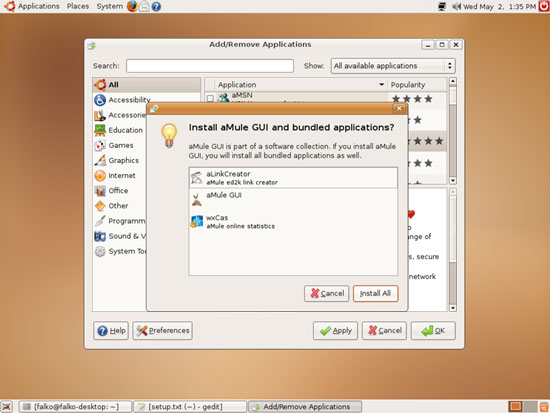Switch to second workspace
Image resolution: width=550 pixels, height=413 pixels.
(530, 407)
